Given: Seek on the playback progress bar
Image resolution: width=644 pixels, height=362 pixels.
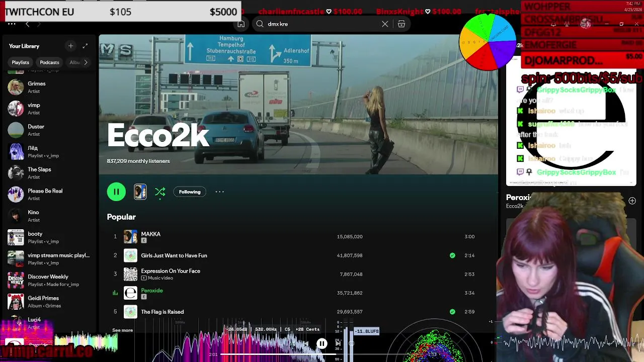Looking at the screenshot, I should [322, 354].
